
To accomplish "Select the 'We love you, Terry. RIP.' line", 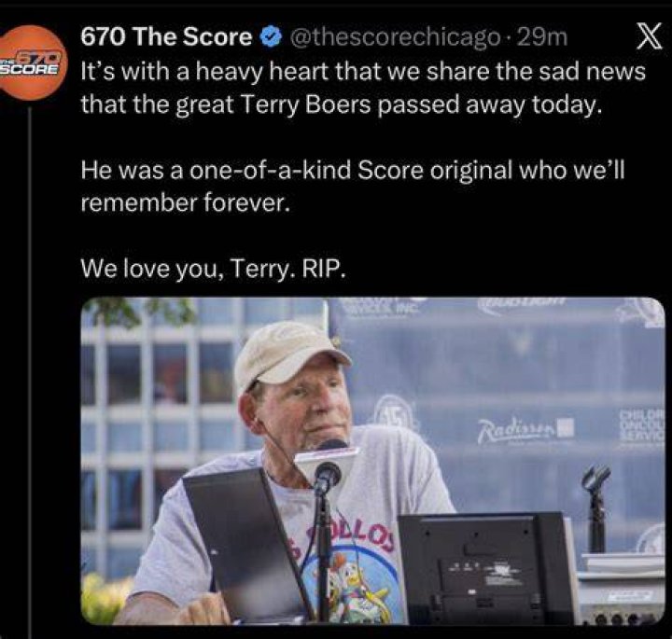I will pos(213,270).
